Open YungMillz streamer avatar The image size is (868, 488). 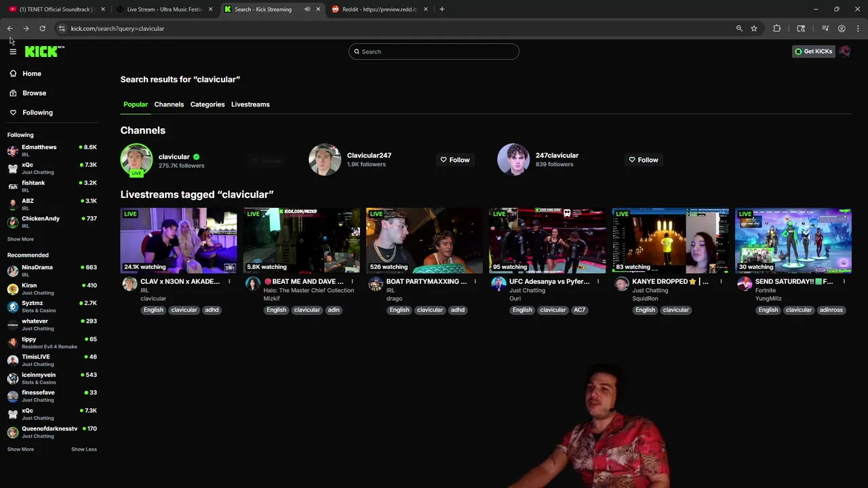(x=745, y=285)
